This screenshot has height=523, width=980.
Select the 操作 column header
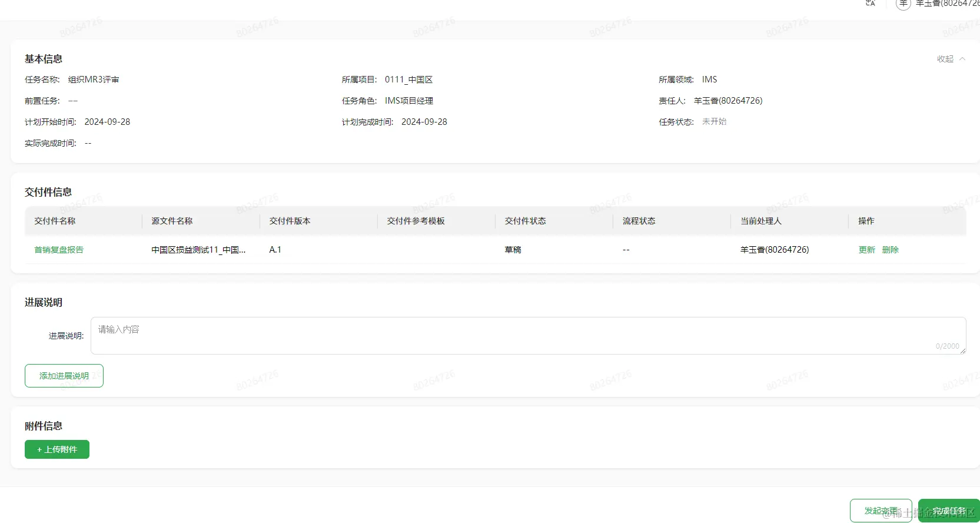pyautogui.click(x=866, y=221)
